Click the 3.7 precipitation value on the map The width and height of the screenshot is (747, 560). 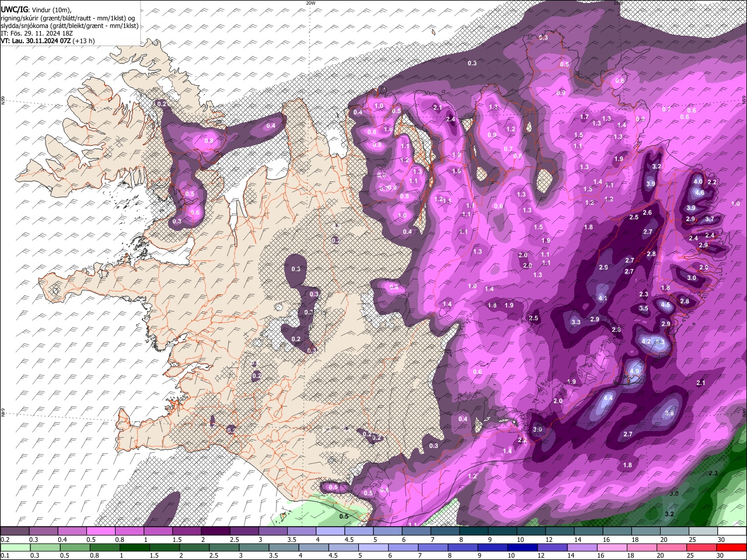(x=710, y=219)
